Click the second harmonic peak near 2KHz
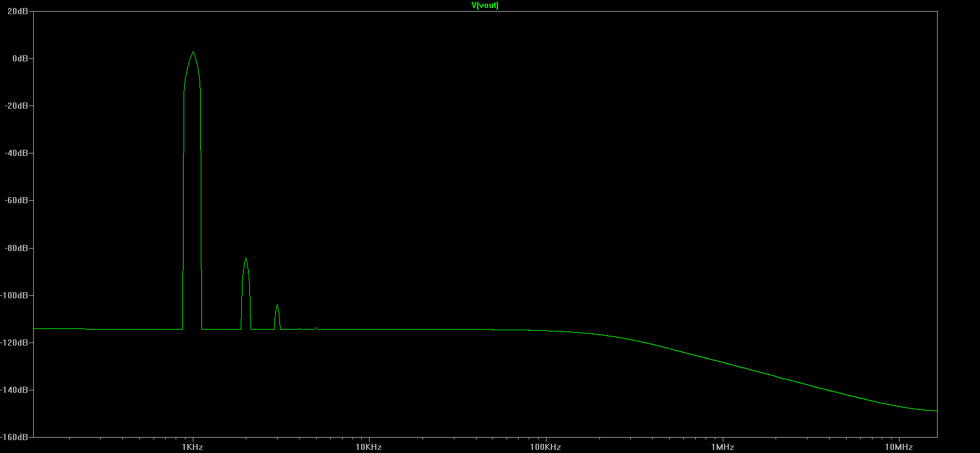The image size is (980, 453). (246, 258)
